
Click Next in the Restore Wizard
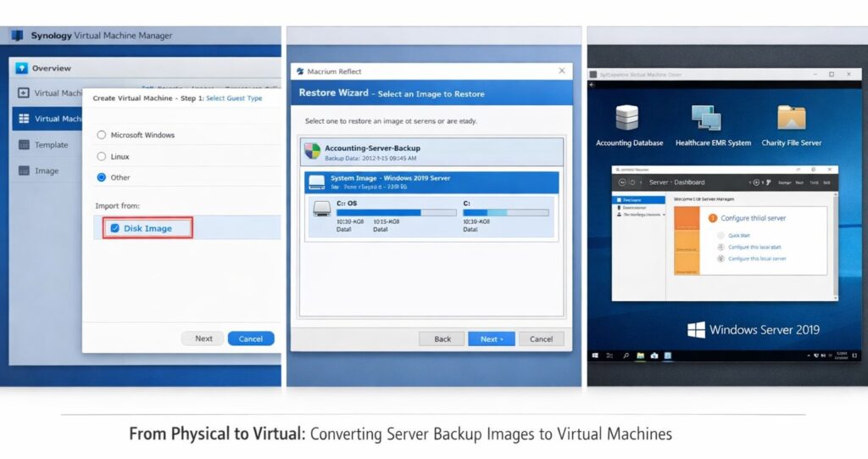click(491, 339)
